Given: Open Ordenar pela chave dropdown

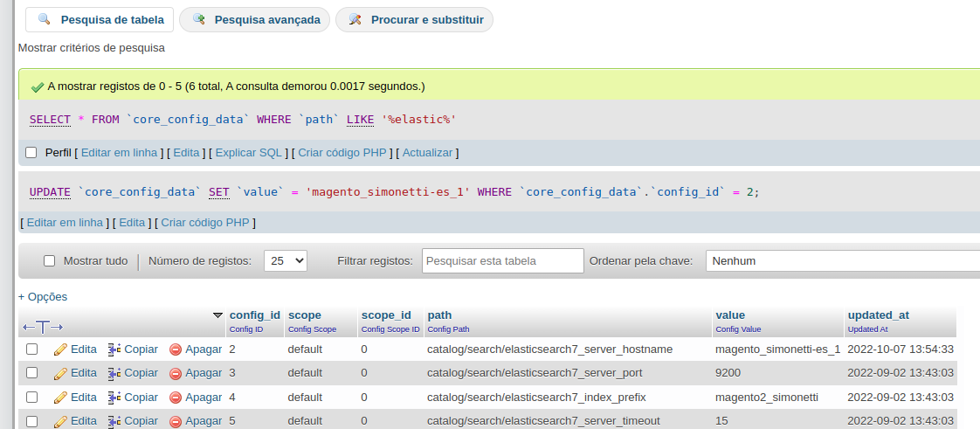Looking at the screenshot, I should tap(843, 260).
